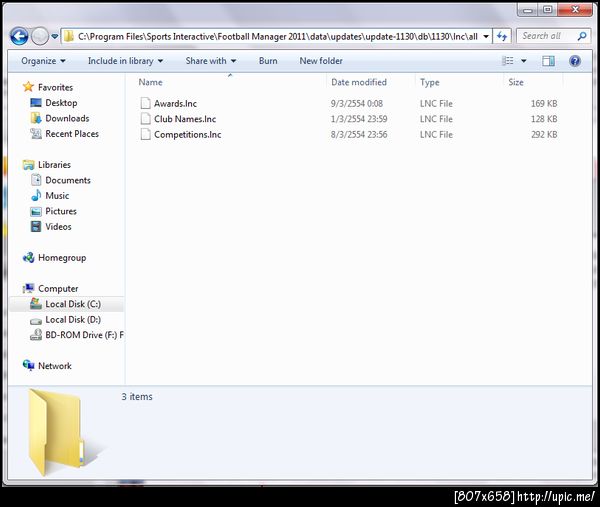Click the New folder button
Image resolution: width=600 pixels, height=507 pixels.
(x=321, y=61)
